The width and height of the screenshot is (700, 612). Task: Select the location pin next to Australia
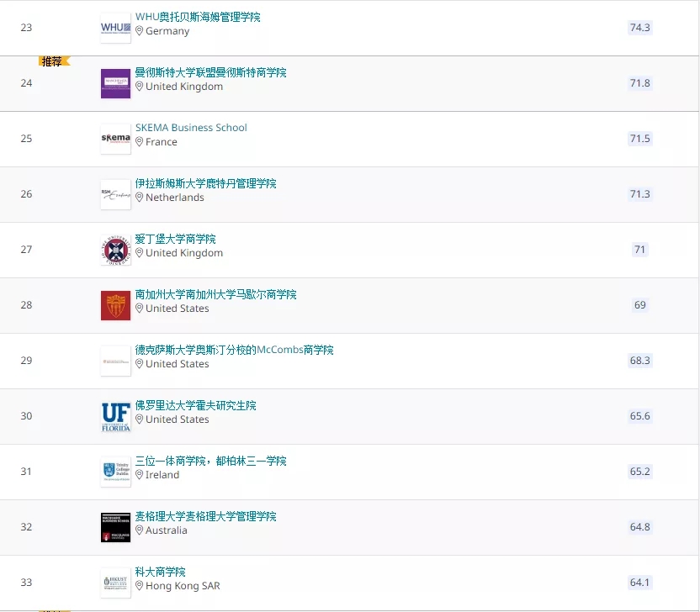coord(140,530)
